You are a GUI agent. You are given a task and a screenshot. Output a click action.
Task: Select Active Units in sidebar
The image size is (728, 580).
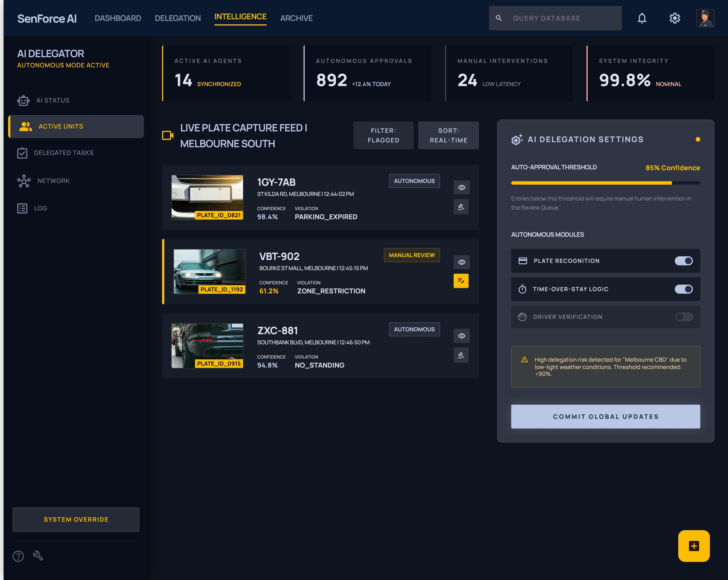click(x=76, y=126)
